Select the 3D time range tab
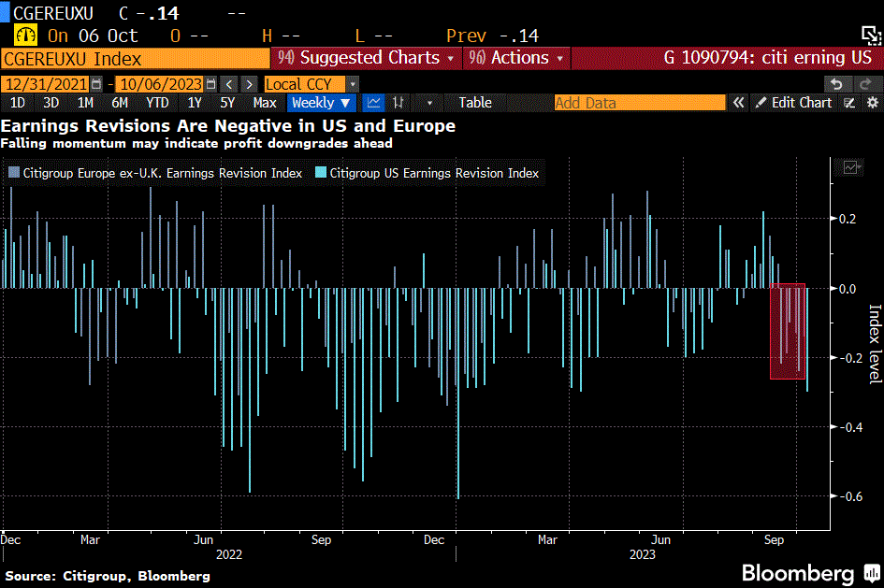Screen dimensions: 884x588 (51, 103)
